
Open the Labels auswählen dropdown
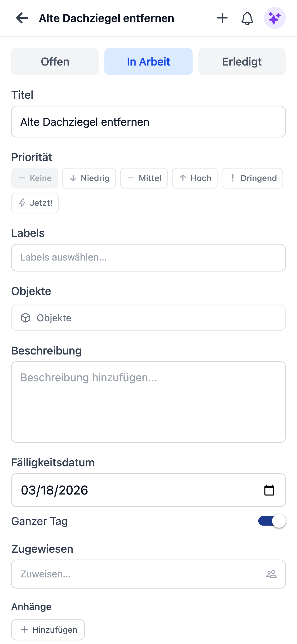[x=148, y=257]
